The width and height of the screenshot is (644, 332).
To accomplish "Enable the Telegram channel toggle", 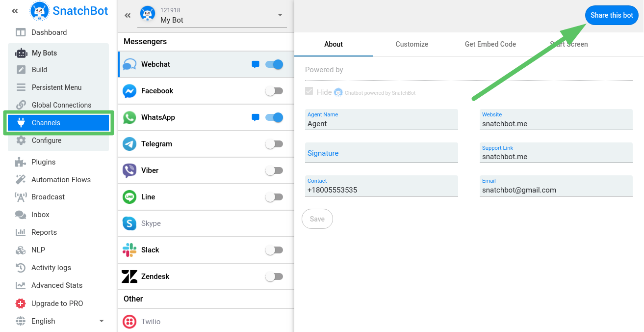I will 274,144.
